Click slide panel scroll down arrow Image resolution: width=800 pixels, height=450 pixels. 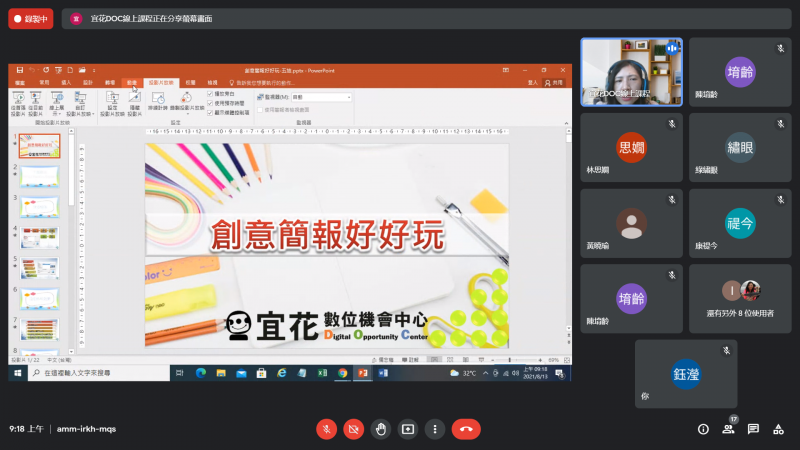pyautogui.click(x=71, y=352)
